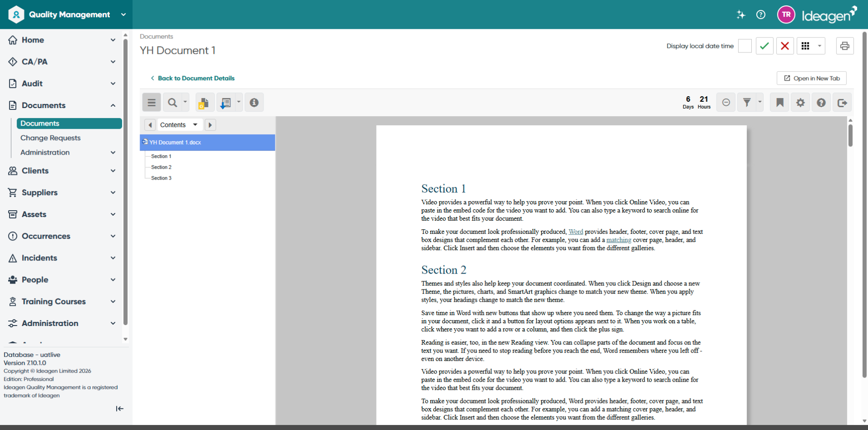The width and height of the screenshot is (868, 430).
Task: Expand the Incidents menu chevron
Action: (x=113, y=258)
